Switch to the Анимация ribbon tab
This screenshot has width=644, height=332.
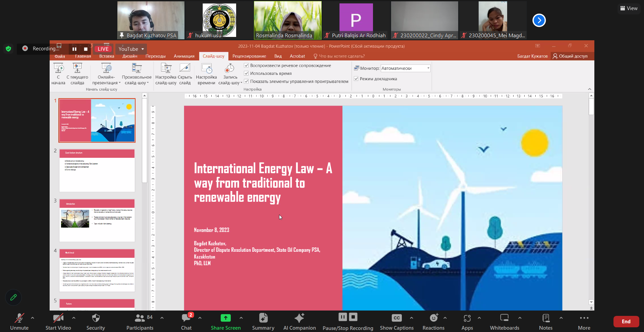184,56
